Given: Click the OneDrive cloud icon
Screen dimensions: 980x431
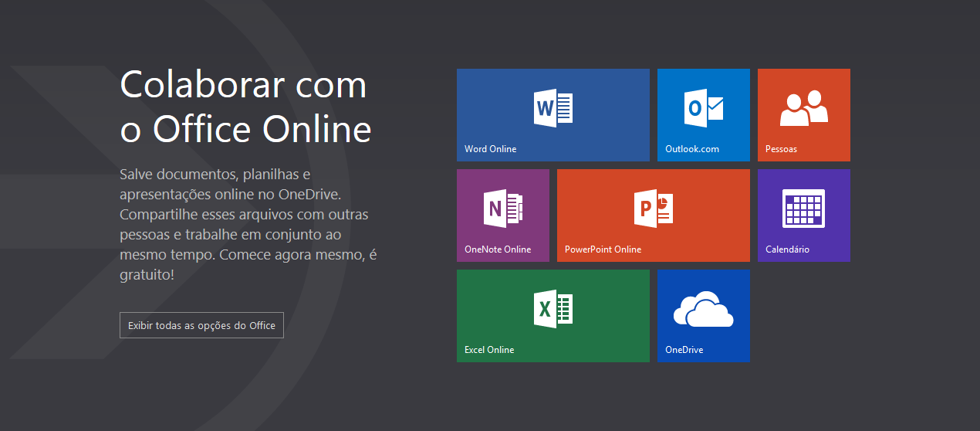Looking at the screenshot, I should (703, 309).
